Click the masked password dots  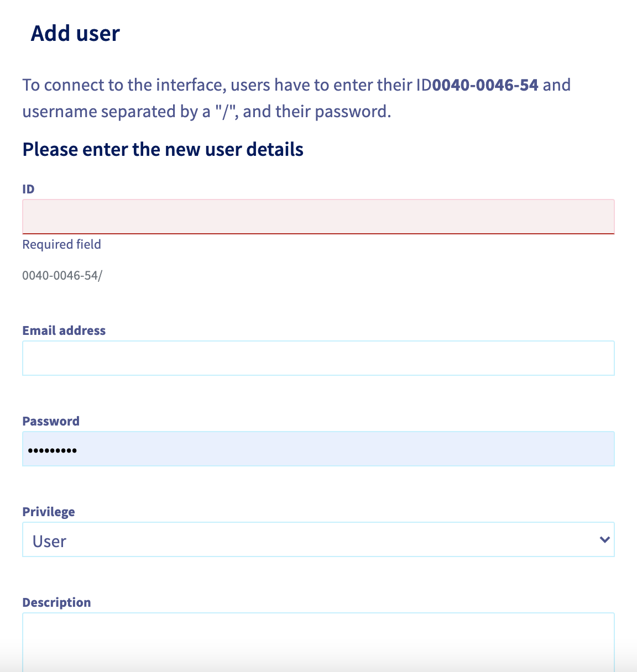tap(53, 450)
